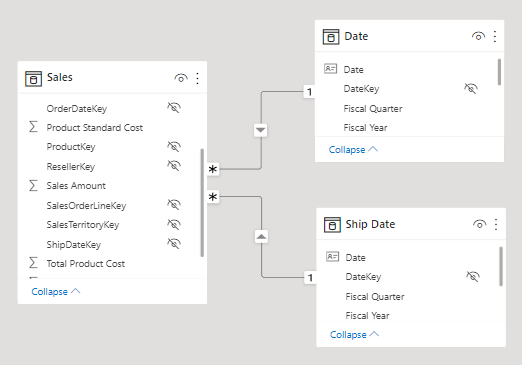Click the Ship Date table scrollbar
Screen dimensions: 522x365
click(x=501, y=266)
